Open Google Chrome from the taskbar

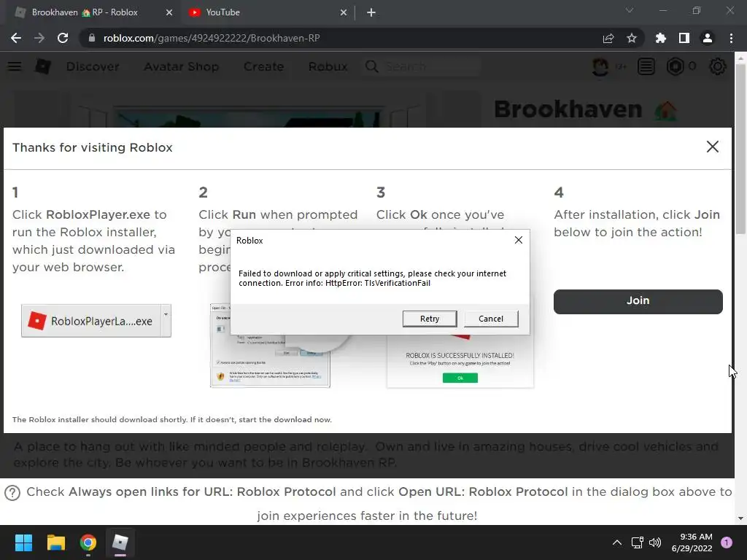click(x=88, y=542)
